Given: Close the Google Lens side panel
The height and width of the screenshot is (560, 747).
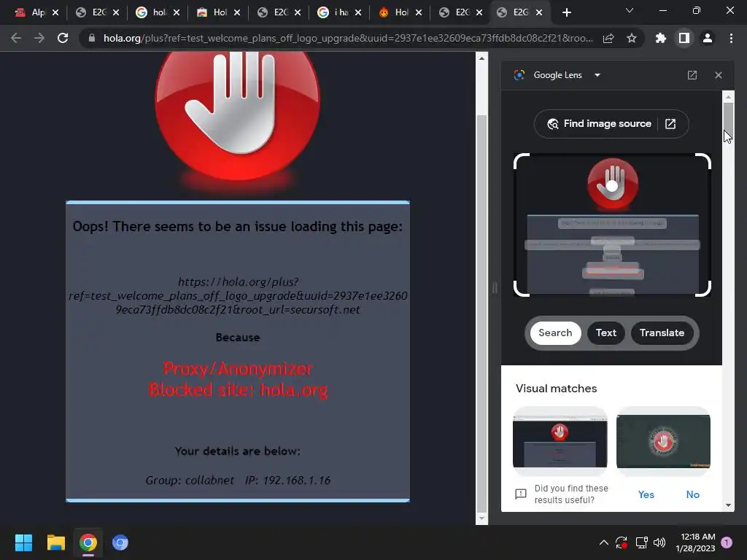Looking at the screenshot, I should pyautogui.click(x=719, y=75).
